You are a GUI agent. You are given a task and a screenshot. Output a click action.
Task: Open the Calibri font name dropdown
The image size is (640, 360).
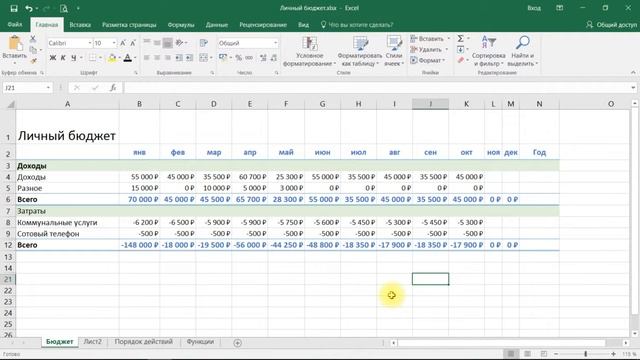[90, 43]
